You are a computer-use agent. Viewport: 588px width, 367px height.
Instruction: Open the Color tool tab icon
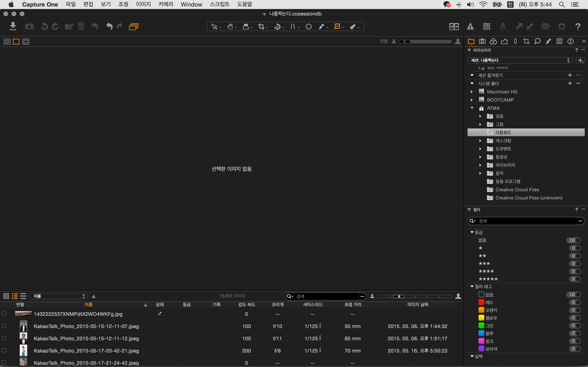coord(493,41)
